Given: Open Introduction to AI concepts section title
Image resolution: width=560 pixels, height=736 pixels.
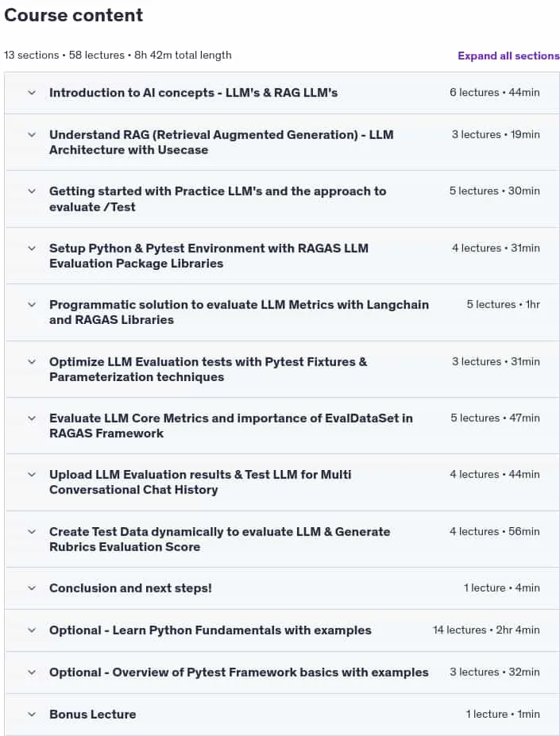Looking at the screenshot, I should 194,93.
